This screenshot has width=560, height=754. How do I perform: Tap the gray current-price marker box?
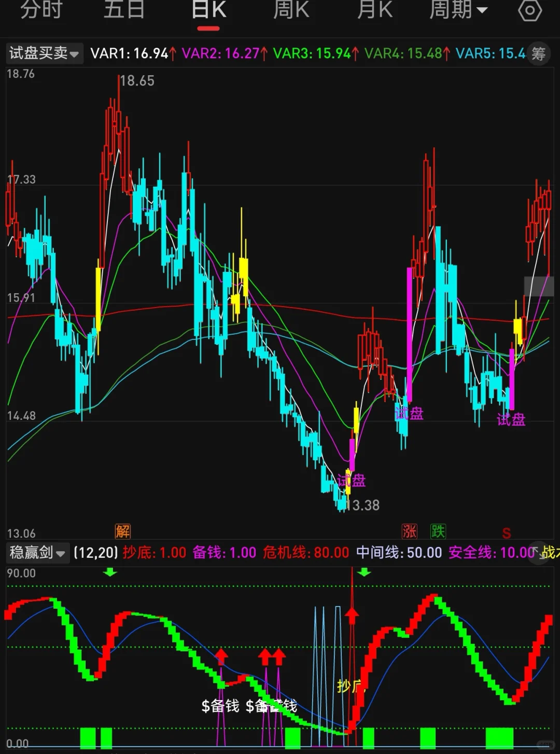pyautogui.click(x=539, y=286)
